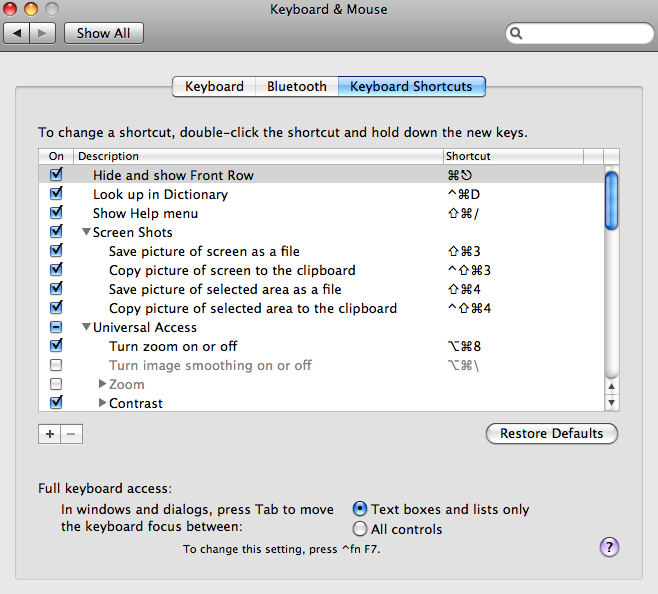Switch to the Bluetooth tab

point(297,86)
